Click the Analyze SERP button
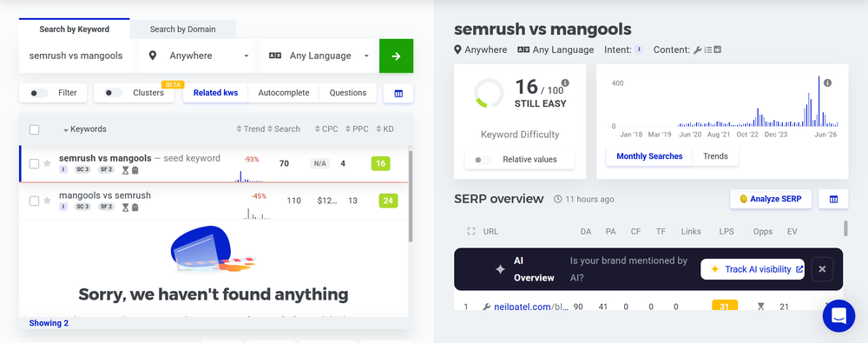The image size is (868, 343). [x=771, y=199]
